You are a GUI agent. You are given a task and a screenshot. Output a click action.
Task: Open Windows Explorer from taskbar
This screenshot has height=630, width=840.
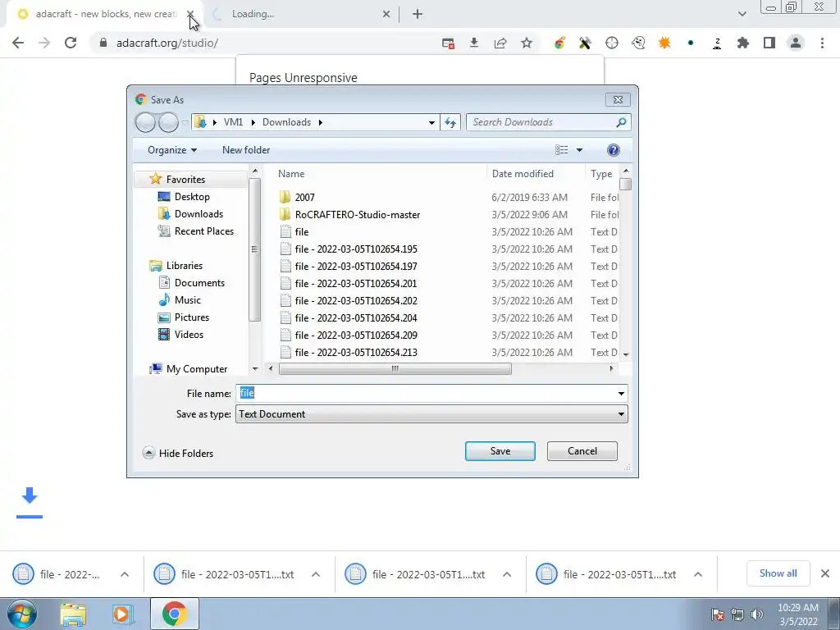pos(73,614)
